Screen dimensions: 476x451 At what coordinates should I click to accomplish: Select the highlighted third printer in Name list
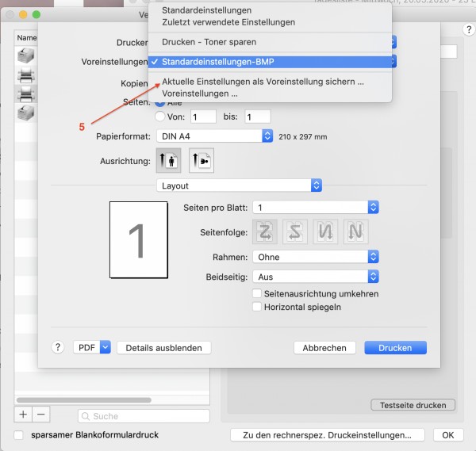pyautogui.click(x=26, y=94)
